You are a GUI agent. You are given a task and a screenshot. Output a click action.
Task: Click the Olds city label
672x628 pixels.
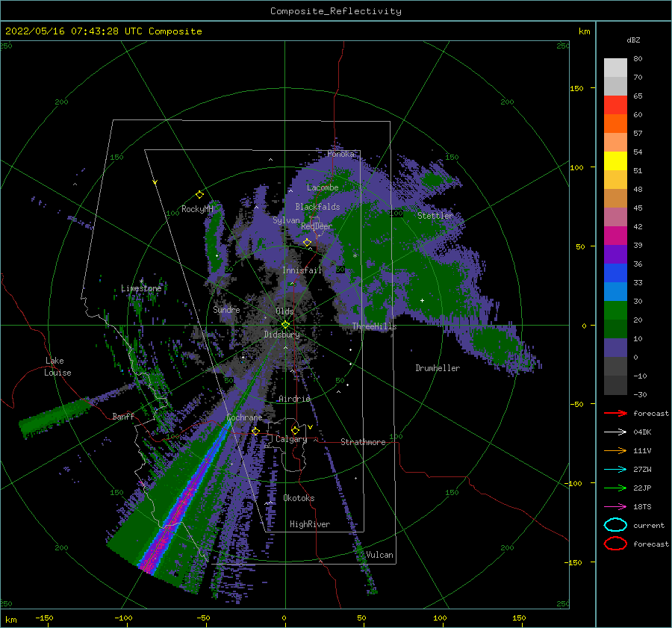(284, 311)
